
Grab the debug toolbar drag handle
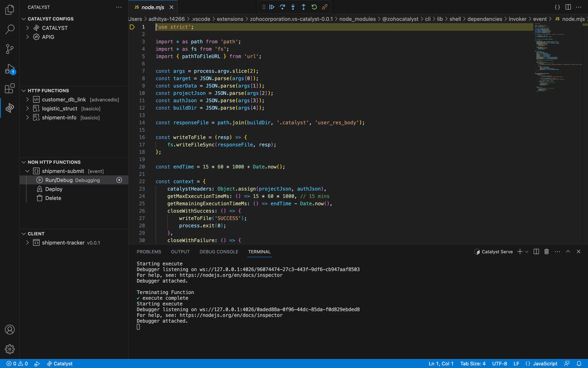pyautogui.click(x=264, y=7)
